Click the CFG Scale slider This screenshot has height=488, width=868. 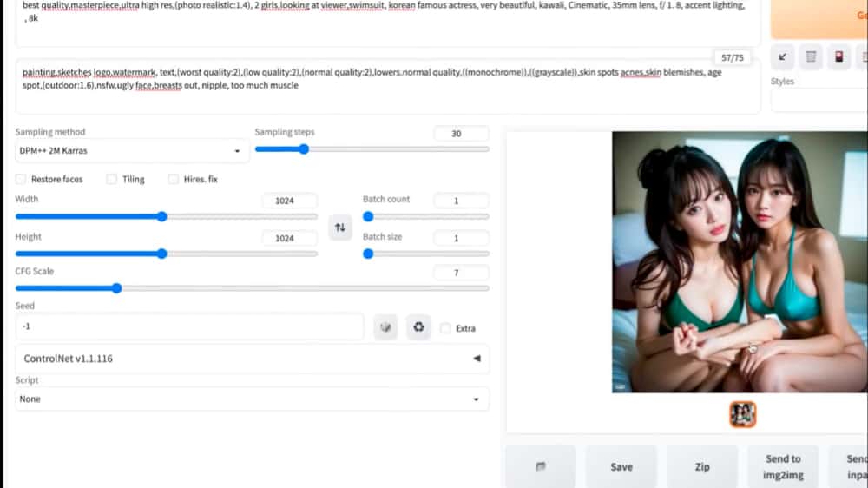coord(253,288)
